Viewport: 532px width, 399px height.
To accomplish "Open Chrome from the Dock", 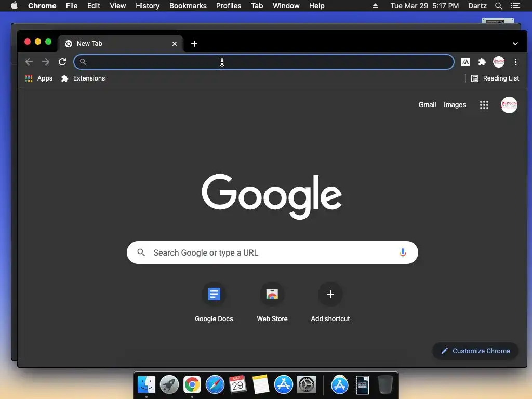I will (x=192, y=385).
